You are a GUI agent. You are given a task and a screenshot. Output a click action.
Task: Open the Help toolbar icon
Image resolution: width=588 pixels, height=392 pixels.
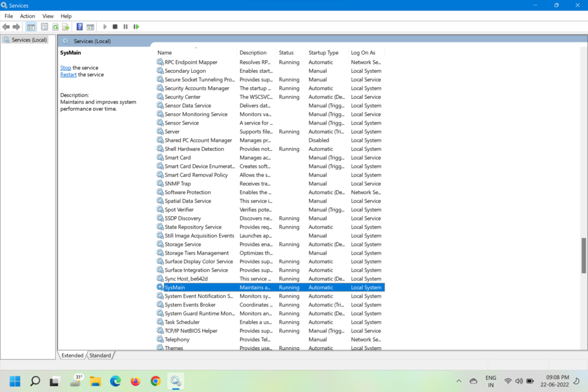80,27
